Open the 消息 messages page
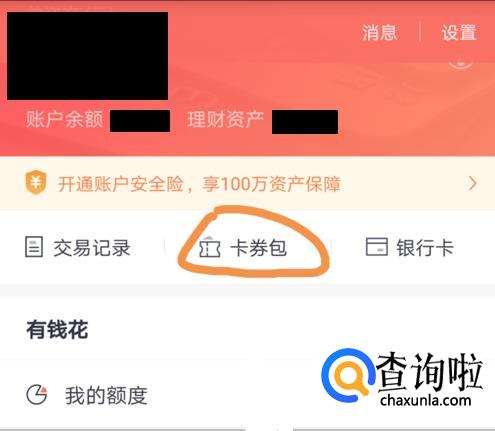Viewport: 495px width, 431px height. [x=379, y=33]
